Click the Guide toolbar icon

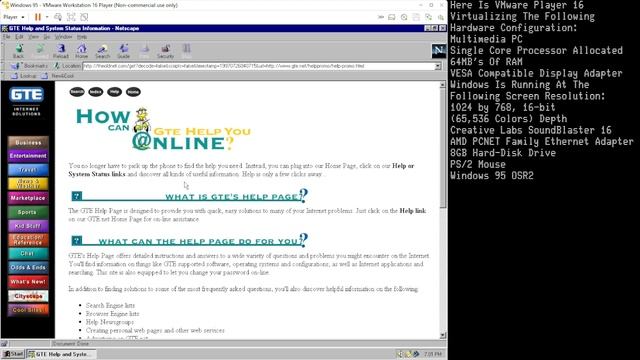click(x=124, y=51)
